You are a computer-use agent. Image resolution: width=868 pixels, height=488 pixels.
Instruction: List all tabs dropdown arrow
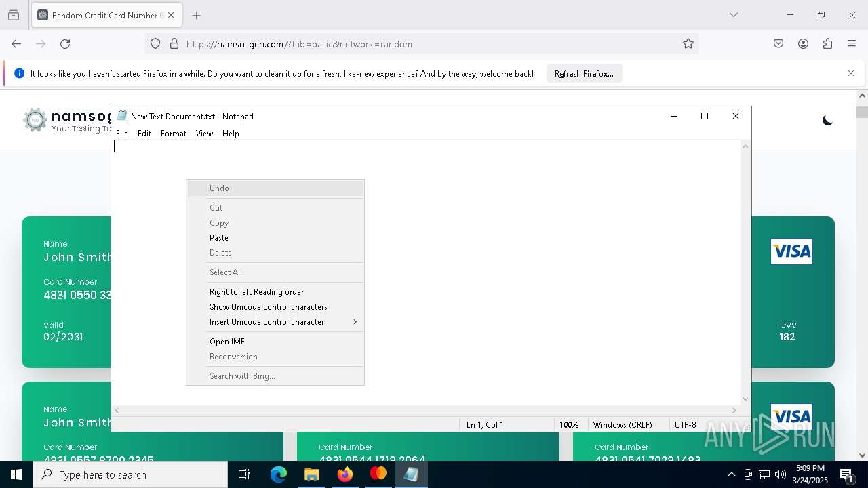[733, 15]
